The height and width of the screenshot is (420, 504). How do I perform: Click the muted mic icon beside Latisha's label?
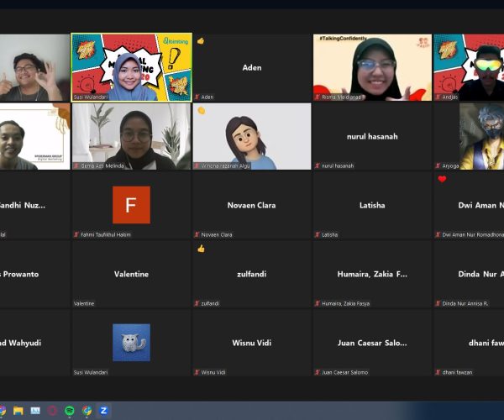coord(318,234)
